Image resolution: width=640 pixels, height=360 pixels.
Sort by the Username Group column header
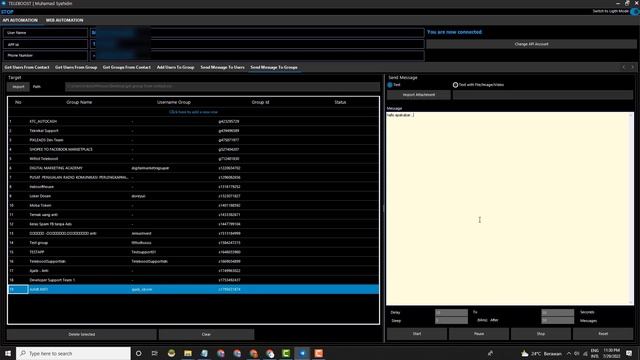(174, 102)
